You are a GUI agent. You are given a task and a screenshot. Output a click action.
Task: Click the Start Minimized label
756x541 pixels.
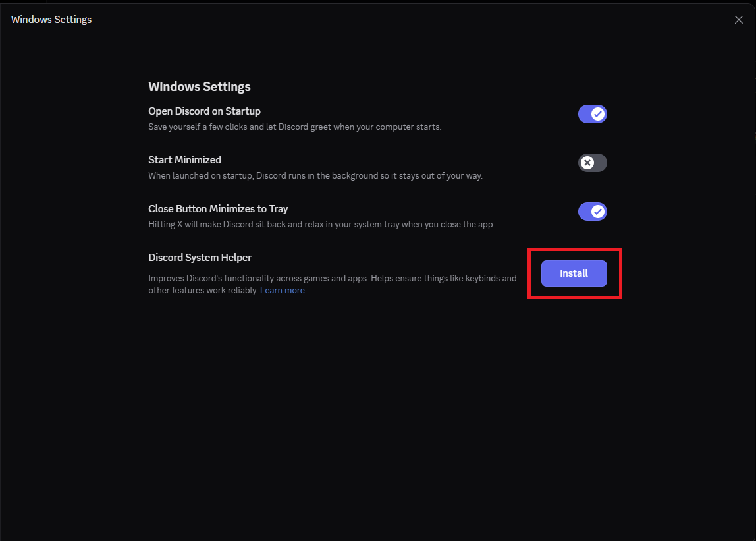tap(184, 160)
